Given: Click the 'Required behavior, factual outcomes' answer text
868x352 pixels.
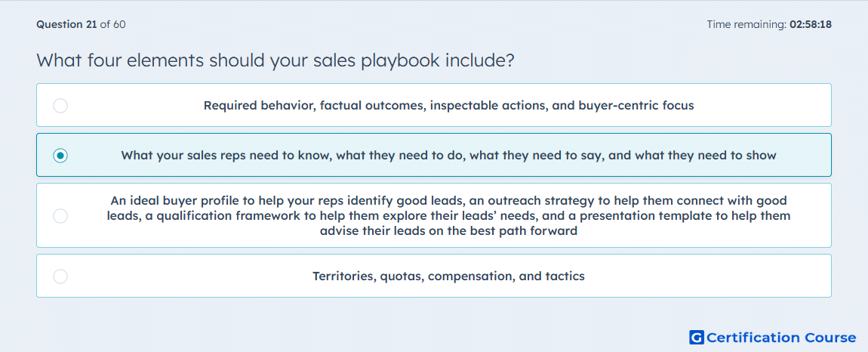Looking at the screenshot, I should pos(448,105).
